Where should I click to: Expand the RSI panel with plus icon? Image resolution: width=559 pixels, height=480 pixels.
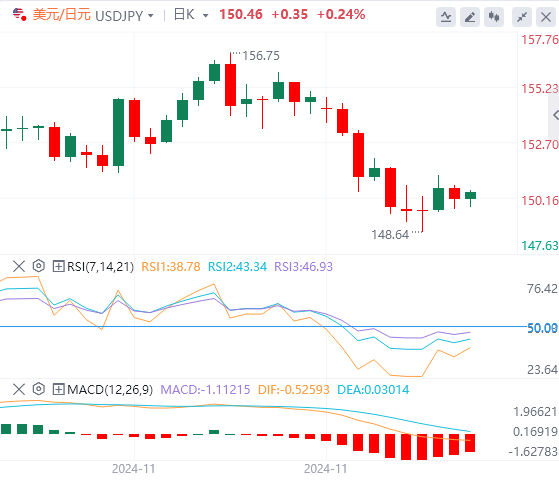[x=58, y=266]
